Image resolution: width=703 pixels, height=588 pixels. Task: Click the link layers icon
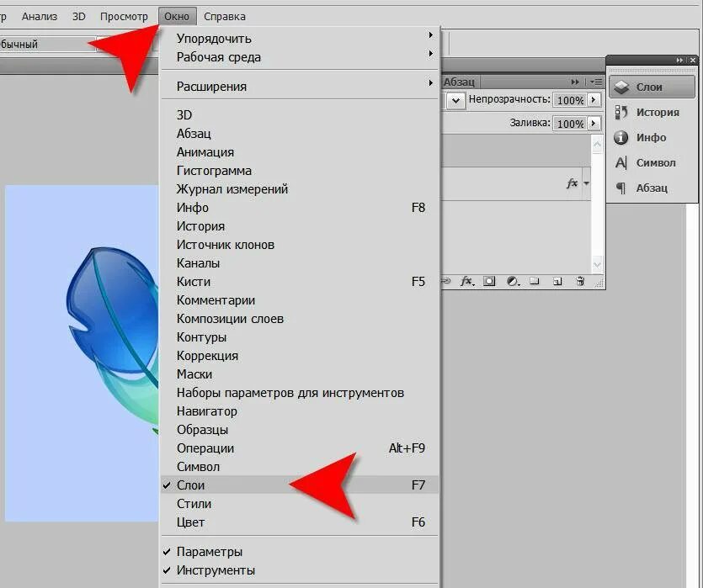[445, 281]
